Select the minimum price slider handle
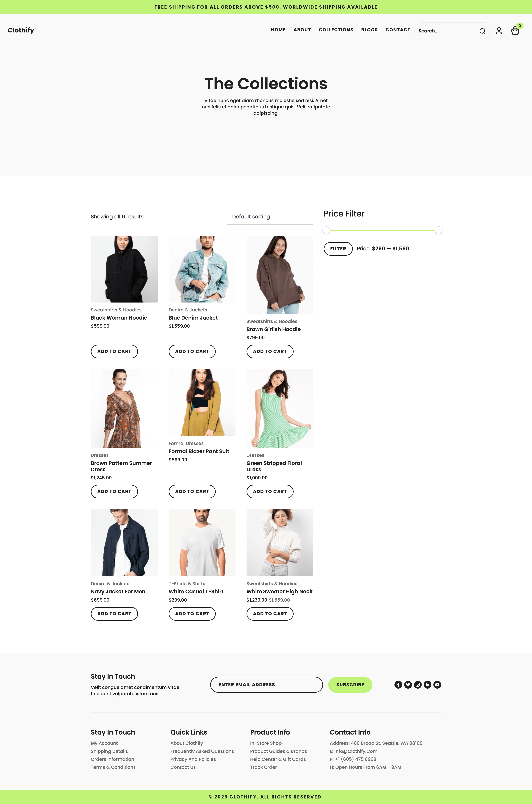This screenshot has height=804, width=532. pos(326,230)
